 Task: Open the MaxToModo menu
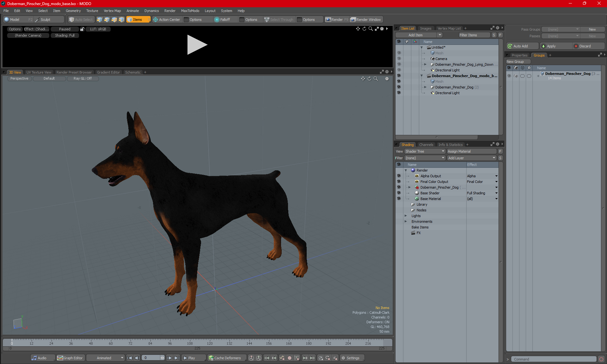tap(190, 11)
